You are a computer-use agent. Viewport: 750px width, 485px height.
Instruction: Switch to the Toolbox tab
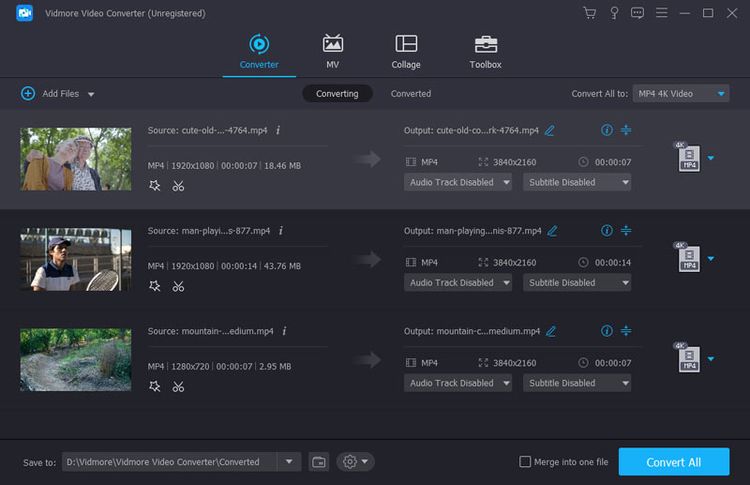click(485, 52)
